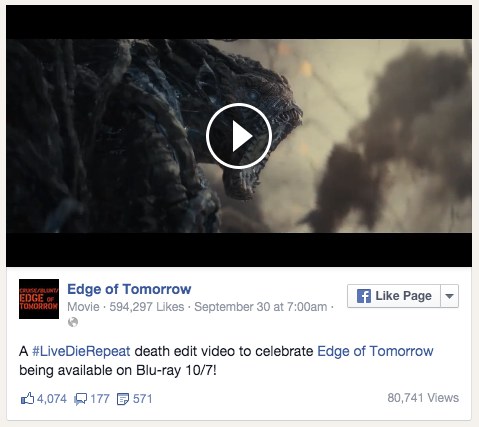
Task: Click the globe public-visibility icon
Action: [x=73, y=322]
